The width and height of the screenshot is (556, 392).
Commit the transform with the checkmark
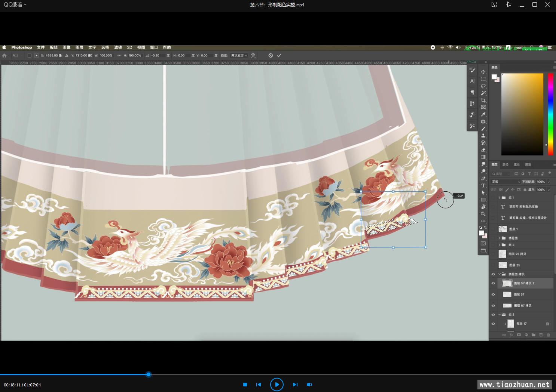coord(279,55)
